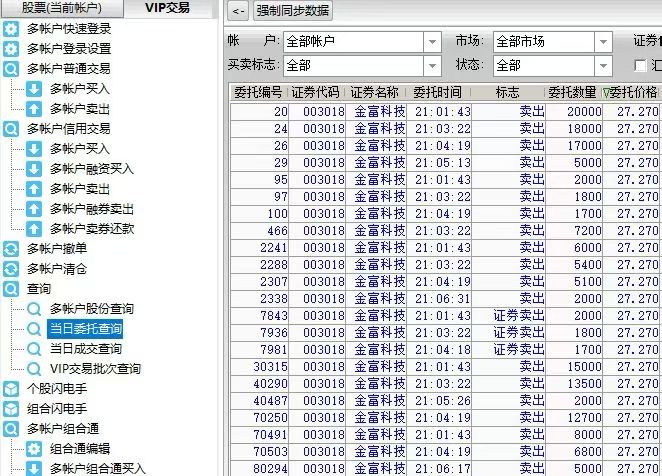
Task: Open the 市场 dropdown showing 全部市场
Action: (x=603, y=42)
